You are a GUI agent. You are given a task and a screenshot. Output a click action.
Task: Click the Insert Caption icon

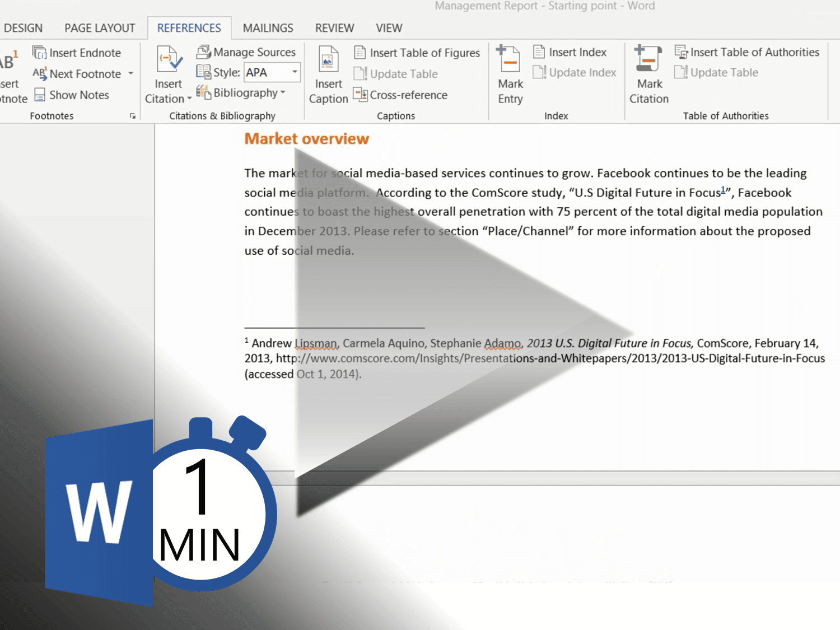[328, 59]
